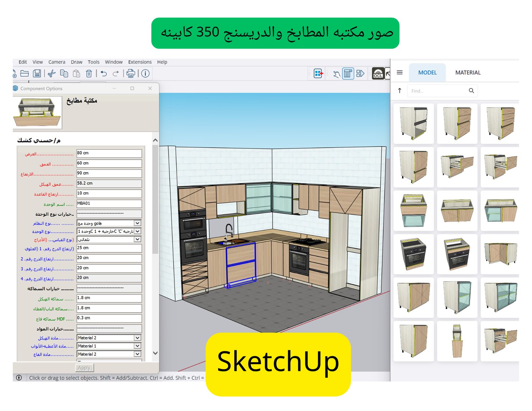
Task: Click the Erase trash can icon
Action: click(x=89, y=73)
